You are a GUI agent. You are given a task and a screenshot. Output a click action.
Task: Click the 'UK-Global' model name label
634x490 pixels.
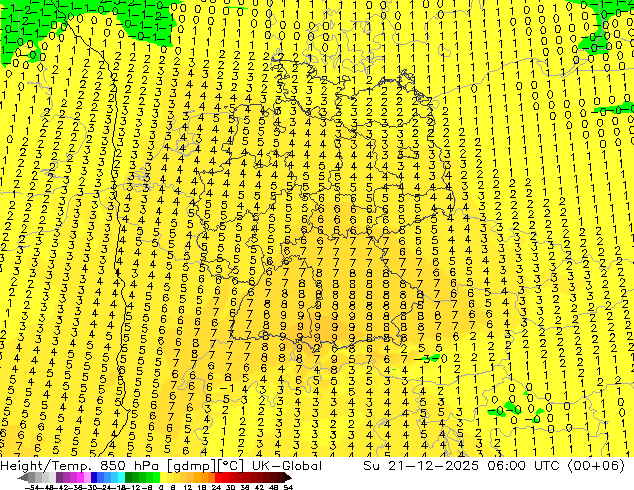pyautogui.click(x=287, y=466)
